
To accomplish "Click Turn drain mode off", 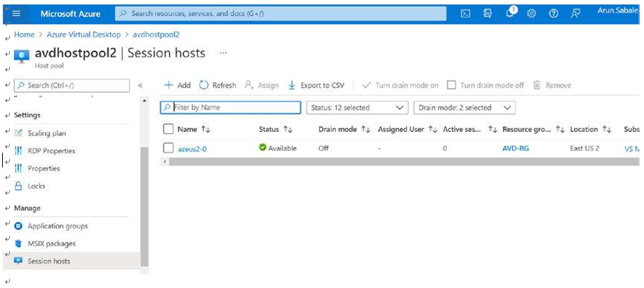I will (486, 85).
